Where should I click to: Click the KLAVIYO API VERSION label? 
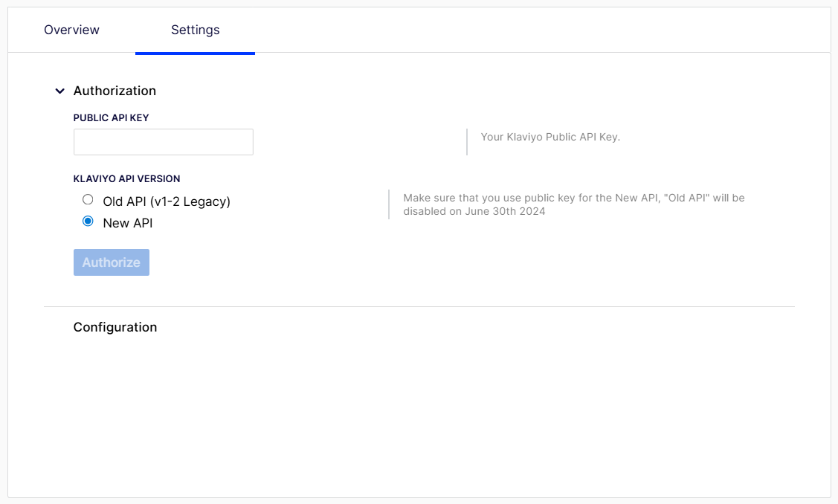click(x=126, y=178)
